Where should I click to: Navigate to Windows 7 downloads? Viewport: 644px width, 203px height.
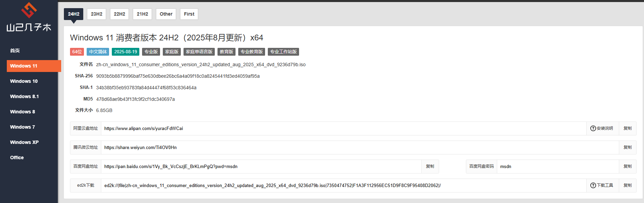22,127
